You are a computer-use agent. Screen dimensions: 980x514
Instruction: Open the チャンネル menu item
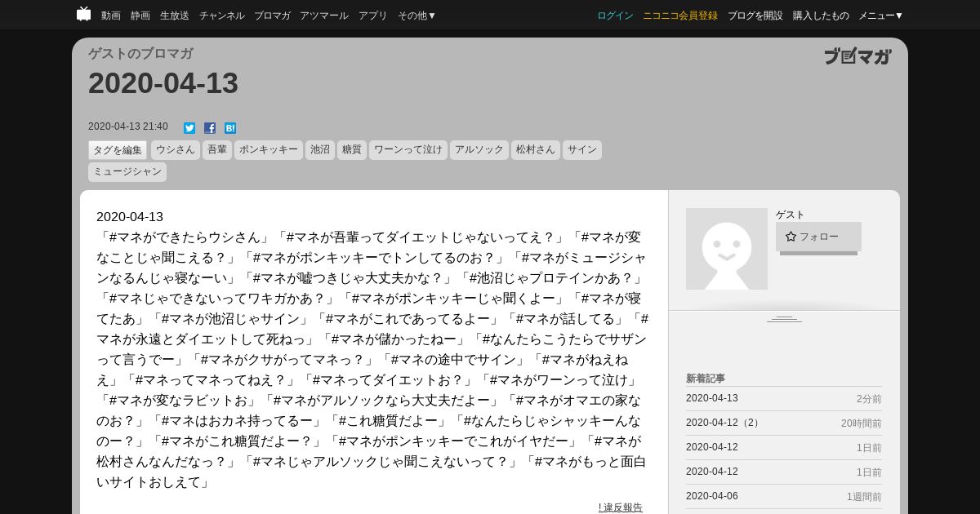(222, 16)
